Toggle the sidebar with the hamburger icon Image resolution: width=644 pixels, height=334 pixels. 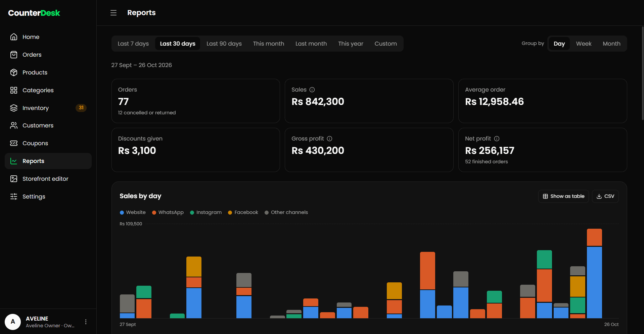click(113, 13)
